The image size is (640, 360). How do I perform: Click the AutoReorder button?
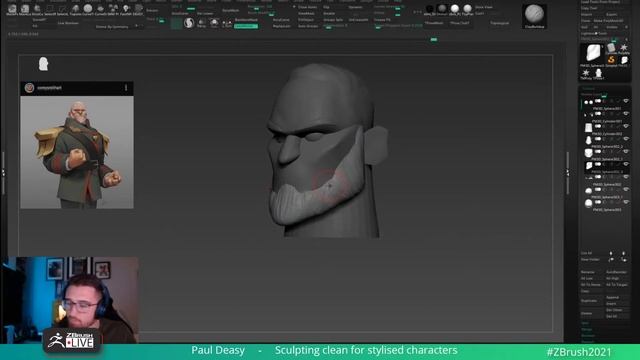(x=616, y=272)
